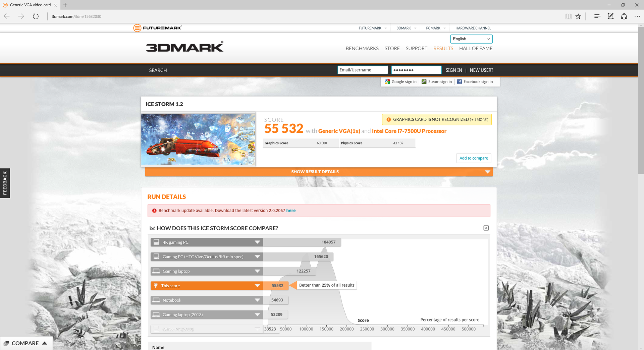Click the 43 137 Physics Score value
This screenshot has height=350, width=644.
point(398,143)
